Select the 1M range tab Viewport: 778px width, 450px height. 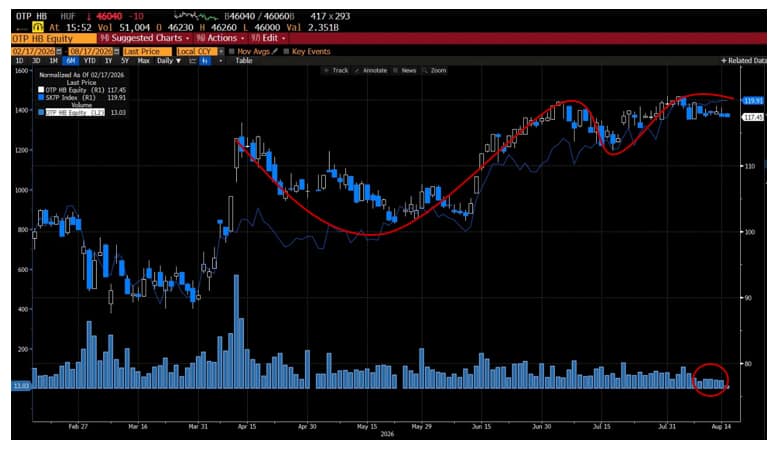pos(53,61)
